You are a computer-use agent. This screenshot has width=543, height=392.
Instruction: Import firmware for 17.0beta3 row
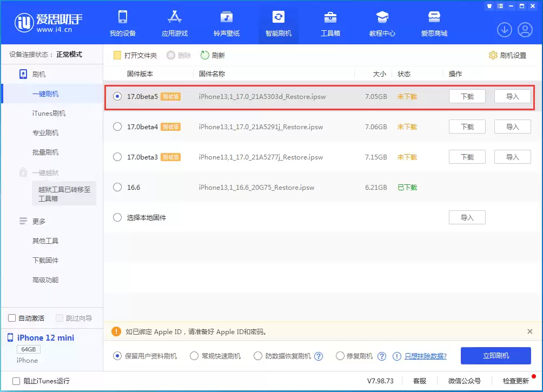tap(513, 157)
